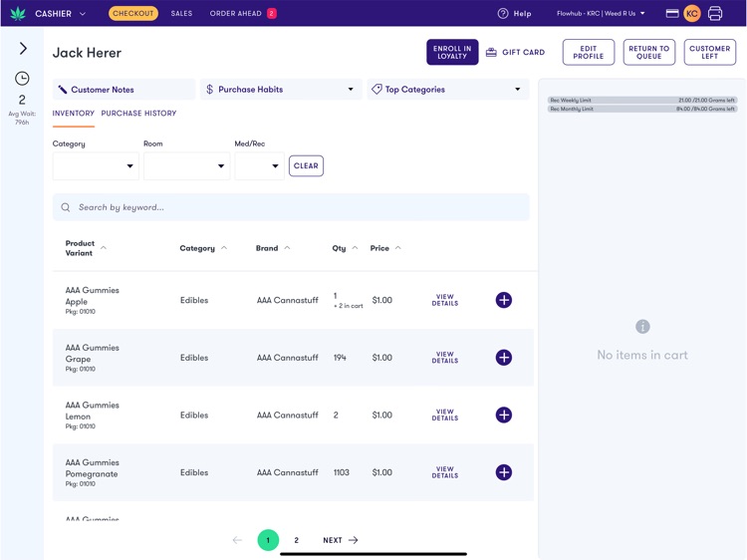Viewport: 747px width, 560px height.
Task: Add AAA Gummies Lemon to cart
Action: (x=504, y=415)
